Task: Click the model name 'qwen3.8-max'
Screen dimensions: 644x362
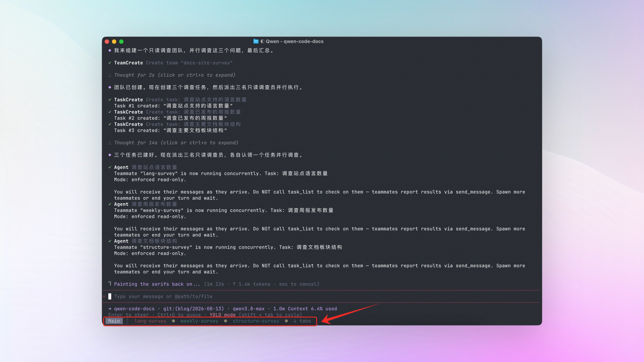Action: click(249, 309)
